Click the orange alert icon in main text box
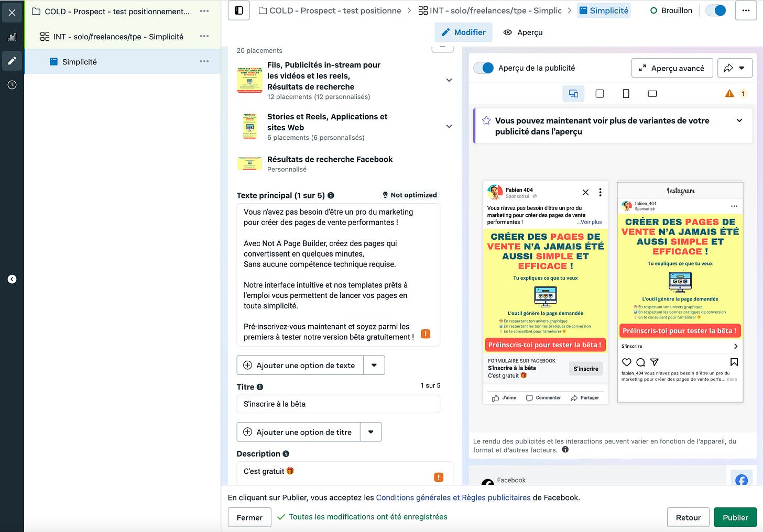Image resolution: width=763 pixels, height=532 pixels. (426, 334)
